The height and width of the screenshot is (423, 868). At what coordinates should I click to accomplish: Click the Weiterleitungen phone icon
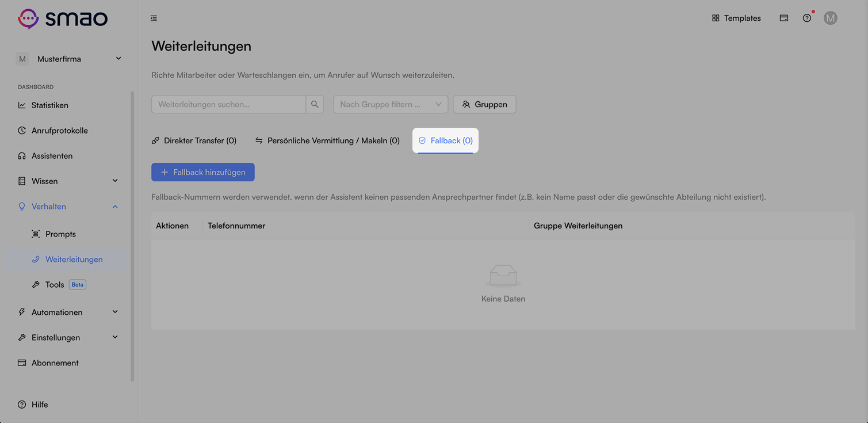(x=36, y=260)
